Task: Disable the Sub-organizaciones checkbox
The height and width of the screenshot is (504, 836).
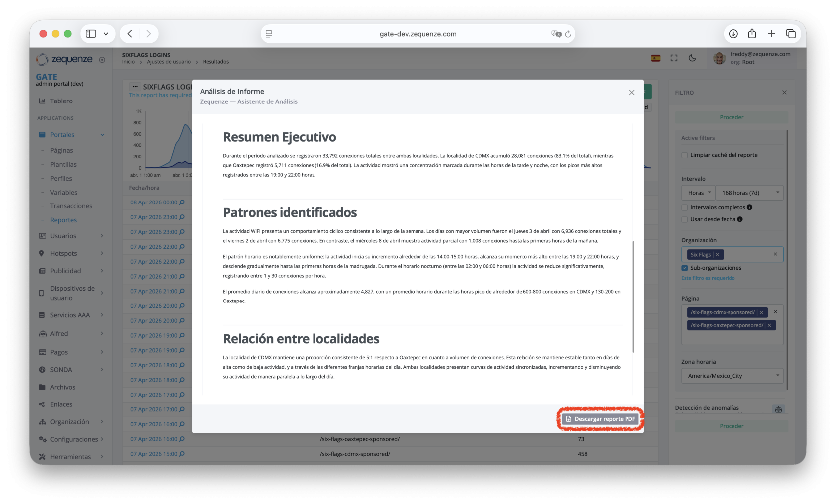Action: click(x=685, y=268)
